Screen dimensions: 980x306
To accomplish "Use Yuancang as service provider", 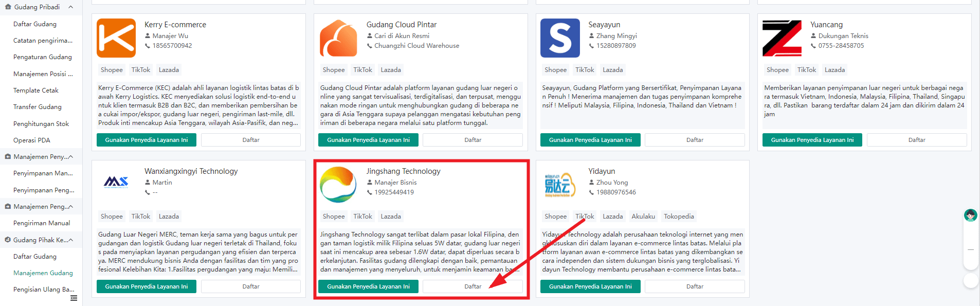I will click(x=812, y=140).
